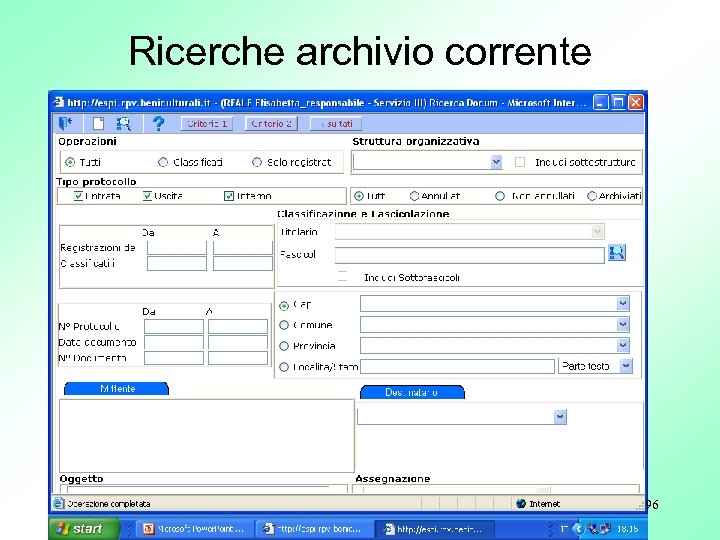
Task: Select Solo registrati radio button
Action: click(x=257, y=162)
